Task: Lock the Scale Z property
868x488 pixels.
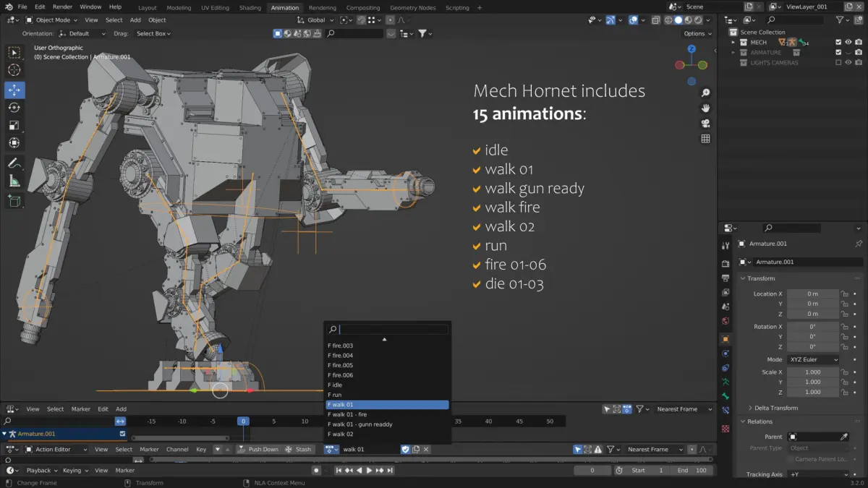Action: tap(844, 392)
